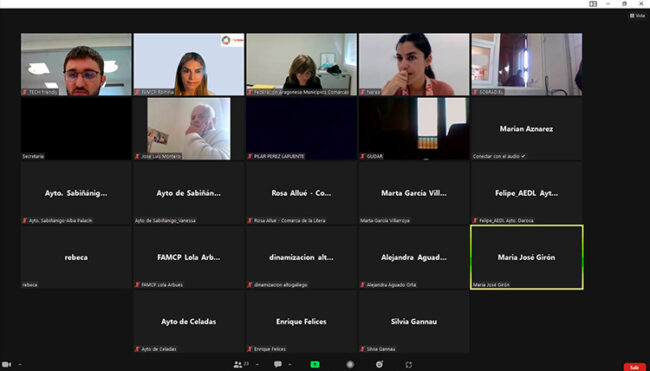Click muted mic icon beside Felipe_AEDL label
This screenshot has height=371, width=650.
(x=475, y=221)
